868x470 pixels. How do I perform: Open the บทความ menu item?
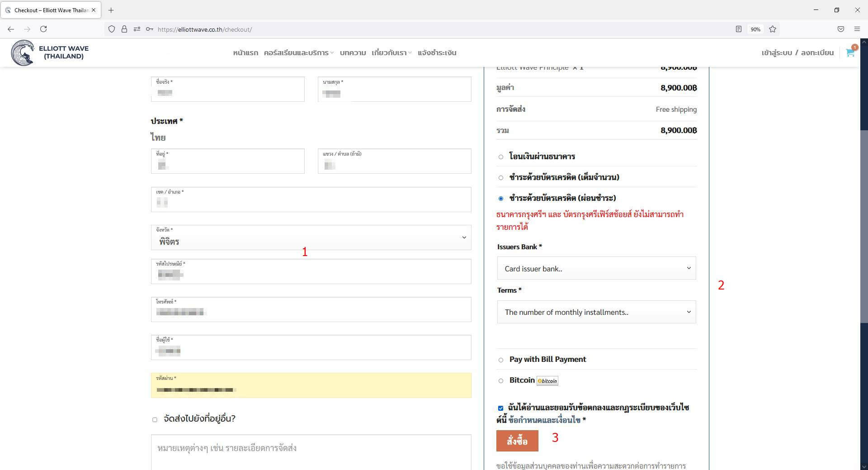[x=353, y=53]
